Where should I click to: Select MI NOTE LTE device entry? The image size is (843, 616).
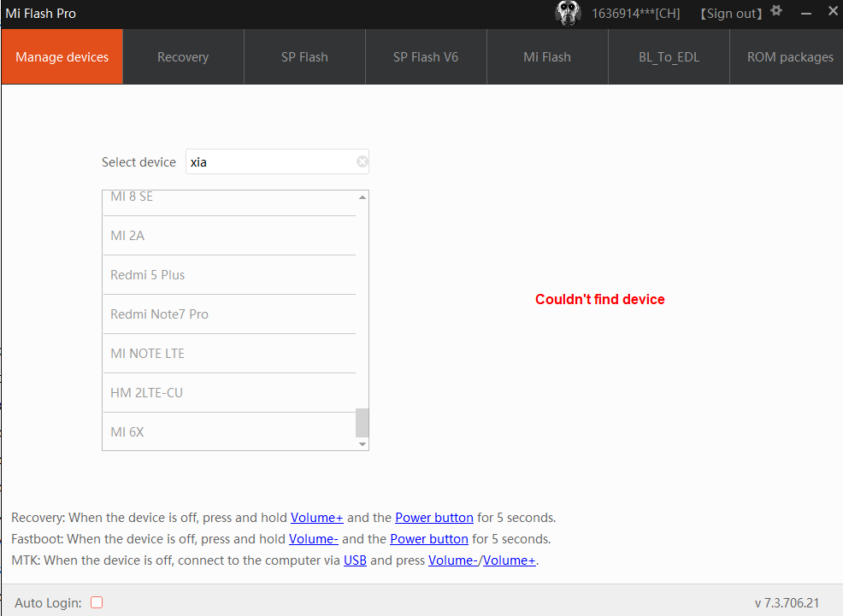[230, 354]
